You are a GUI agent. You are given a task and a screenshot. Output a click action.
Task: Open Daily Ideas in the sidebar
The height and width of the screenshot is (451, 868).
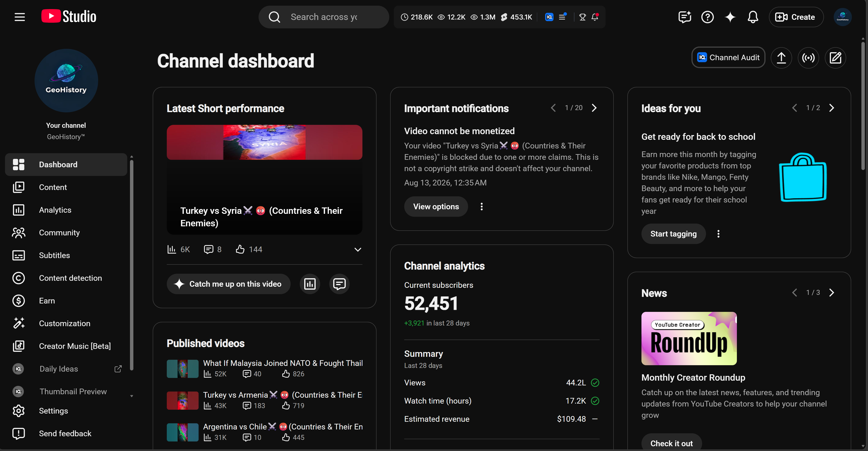click(x=66, y=369)
